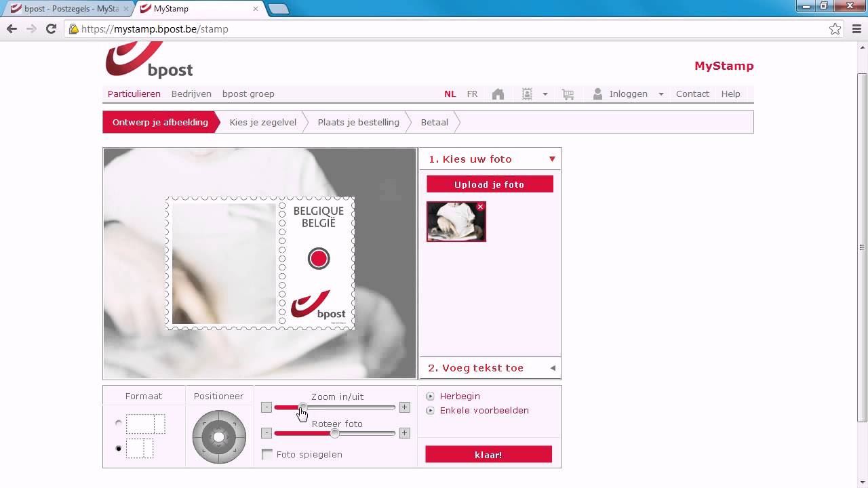Open the Inloggen dropdown arrow
This screenshot has height=488, width=868.
(x=660, y=94)
